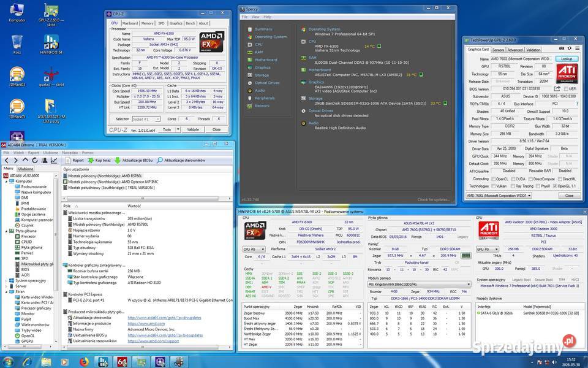Open CPU-Z Tools dropdown arrow
The image size is (588, 368).
(178, 129)
